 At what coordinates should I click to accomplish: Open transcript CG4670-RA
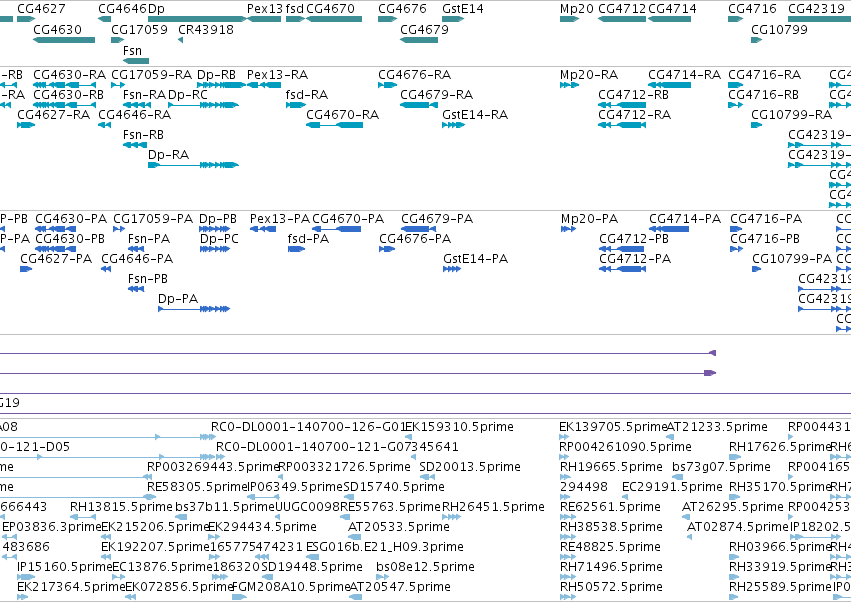[342, 115]
